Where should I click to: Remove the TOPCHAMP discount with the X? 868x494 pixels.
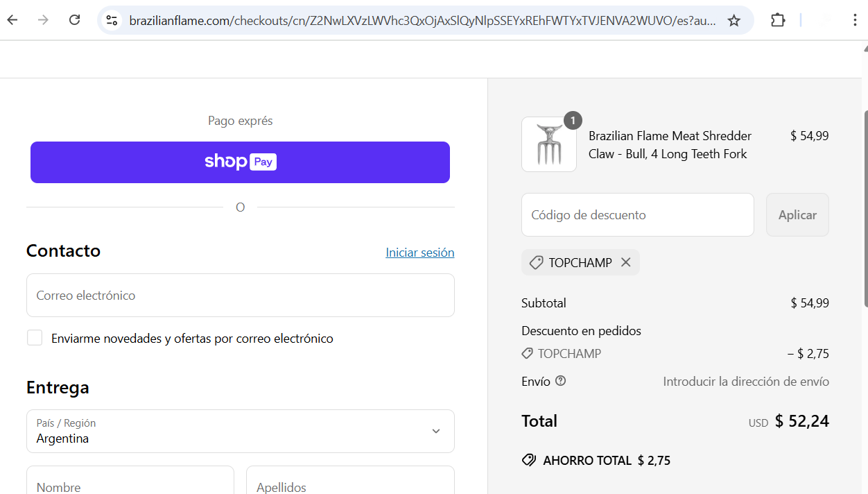pos(625,262)
